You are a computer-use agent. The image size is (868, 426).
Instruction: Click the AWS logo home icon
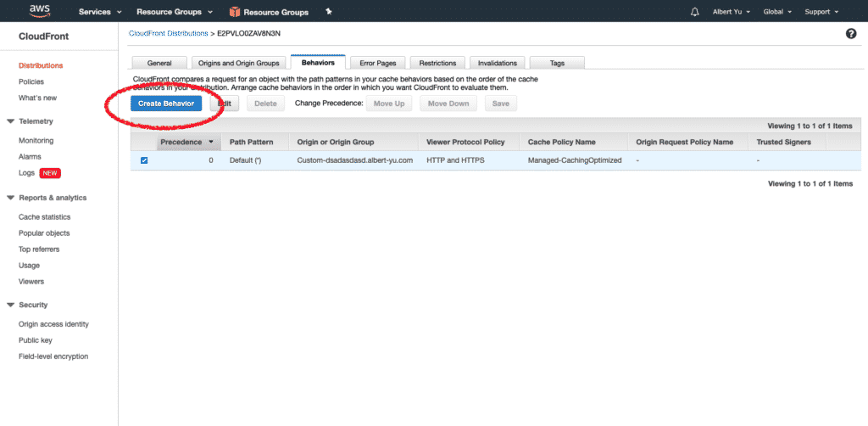[x=39, y=10]
